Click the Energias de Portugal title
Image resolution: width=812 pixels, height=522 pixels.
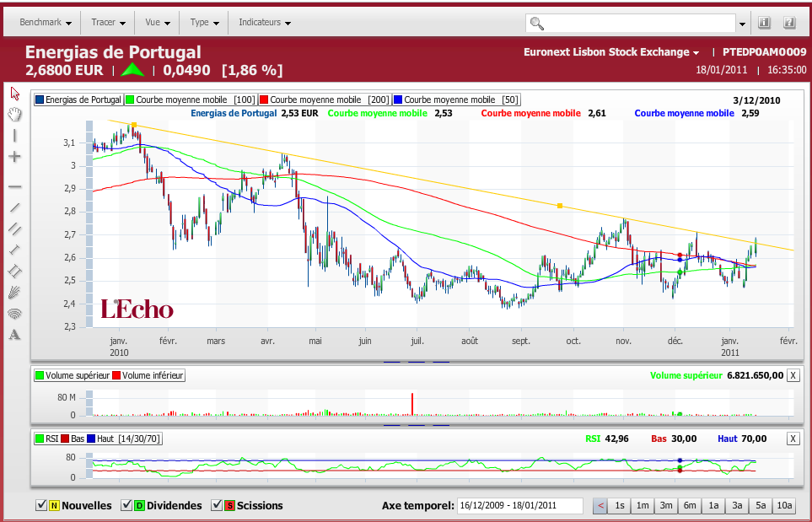tap(113, 52)
